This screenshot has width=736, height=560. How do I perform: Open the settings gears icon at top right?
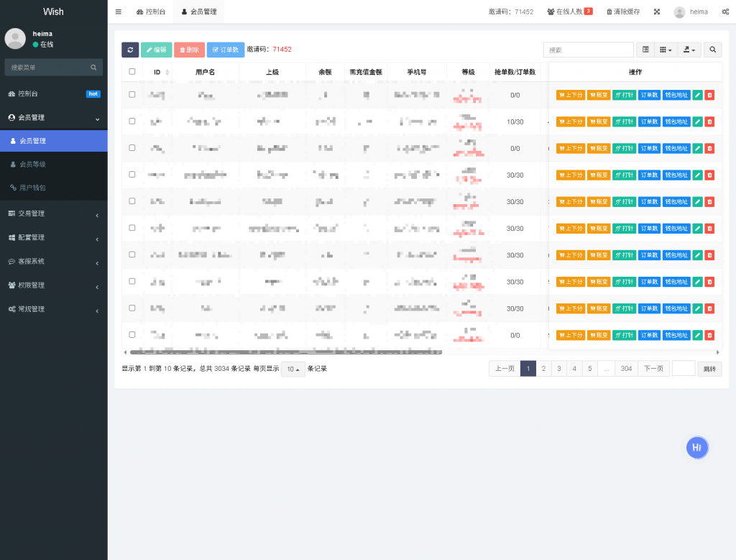(x=725, y=12)
